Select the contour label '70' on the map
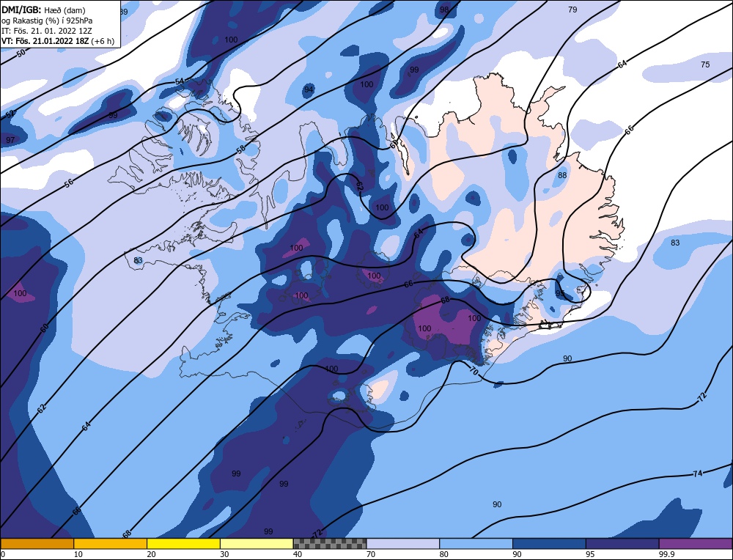Screen dimensions: 733x560 pos(474,372)
